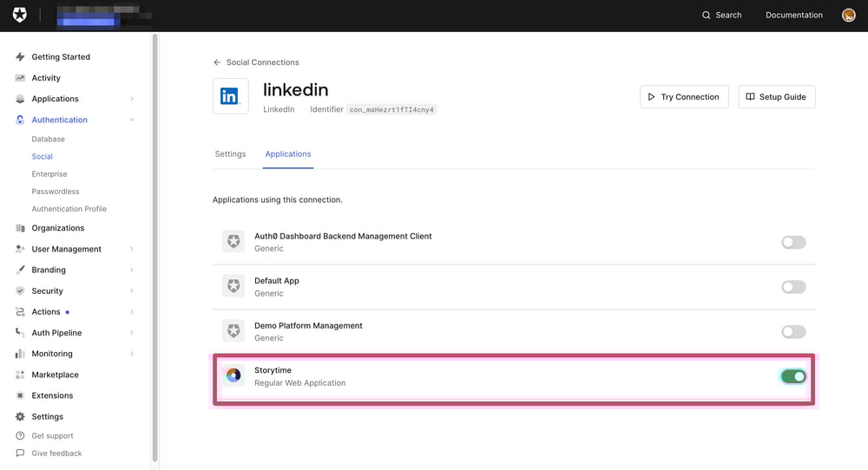Click the Get support question mark icon
868x470 pixels.
coord(20,435)
